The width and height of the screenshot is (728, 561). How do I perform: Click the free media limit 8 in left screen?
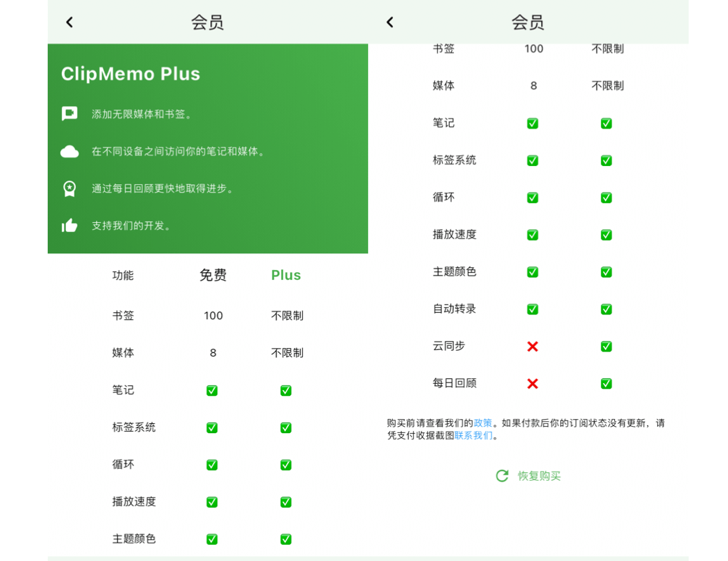point(213,353)
